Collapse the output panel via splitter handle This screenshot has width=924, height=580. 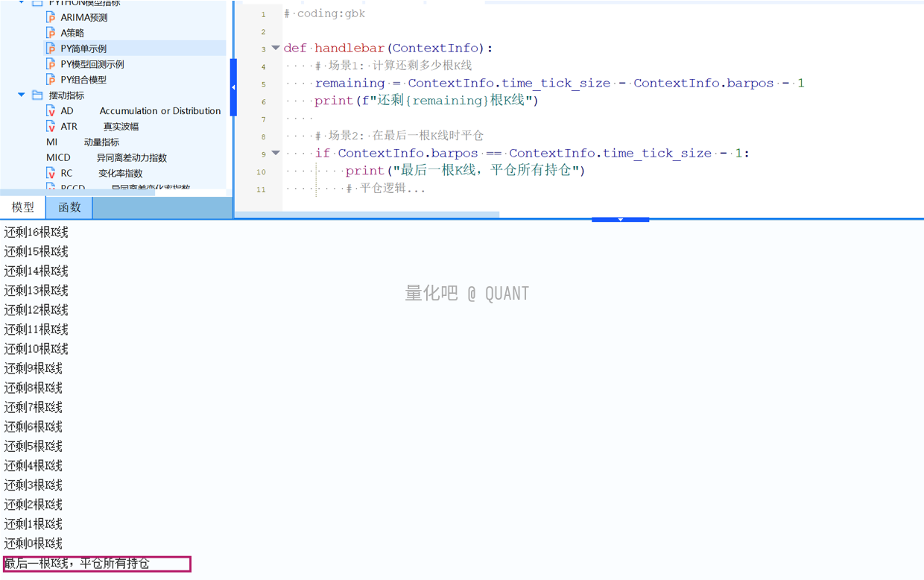coord(620,220)
